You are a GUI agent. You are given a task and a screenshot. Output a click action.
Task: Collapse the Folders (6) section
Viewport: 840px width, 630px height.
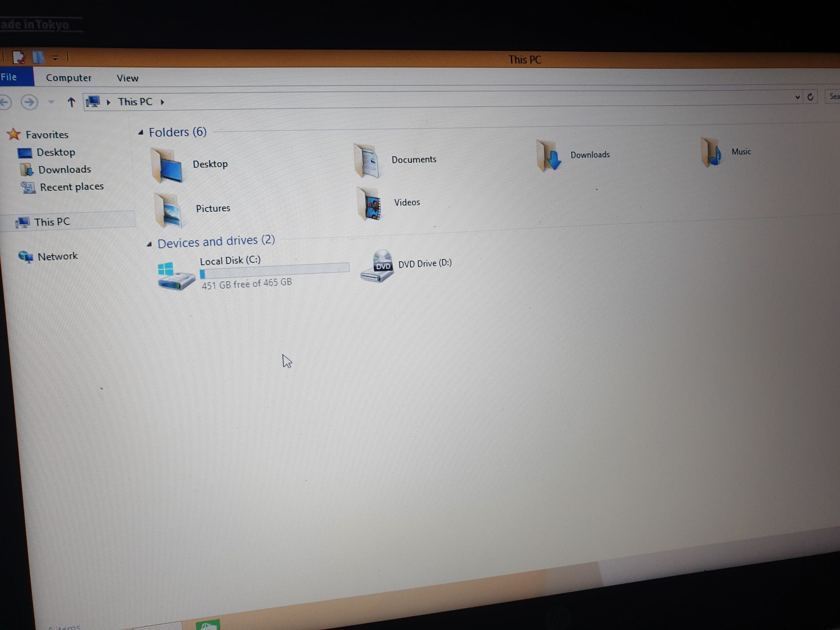click(x=141, y=132)
